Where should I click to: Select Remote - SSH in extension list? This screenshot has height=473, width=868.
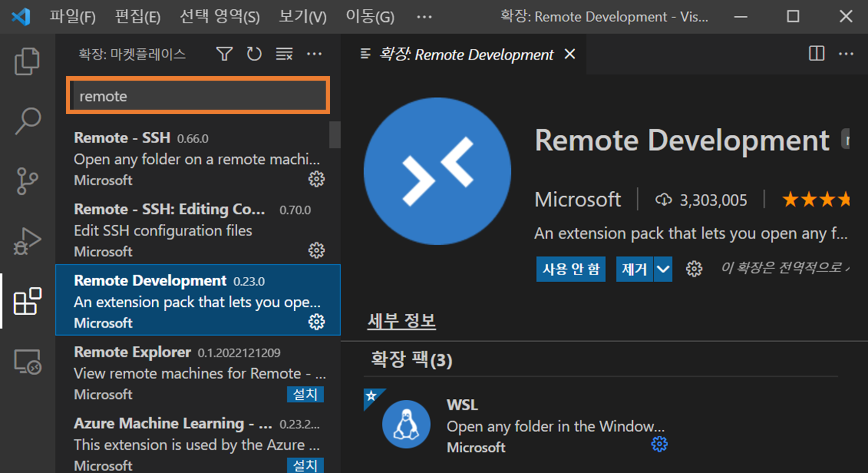197,157
